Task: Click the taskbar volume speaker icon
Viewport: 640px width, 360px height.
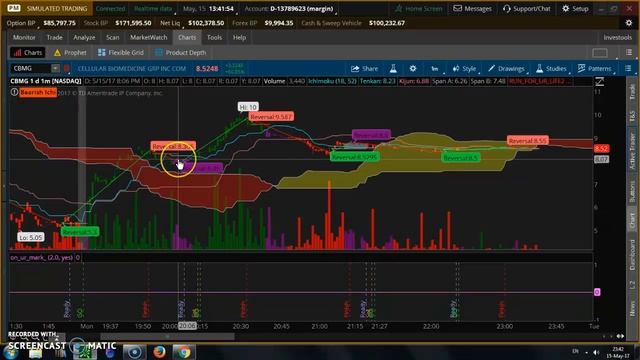Action: coord(596,352)
